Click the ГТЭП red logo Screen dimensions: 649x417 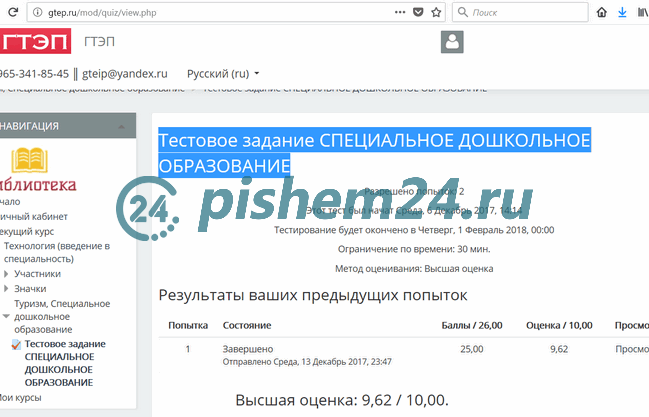click(35, 42)
